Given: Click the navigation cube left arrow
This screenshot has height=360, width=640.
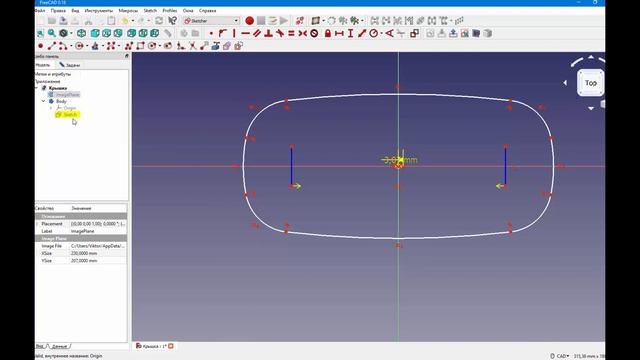Looking at the screenshot, I should tap(565, 83).
